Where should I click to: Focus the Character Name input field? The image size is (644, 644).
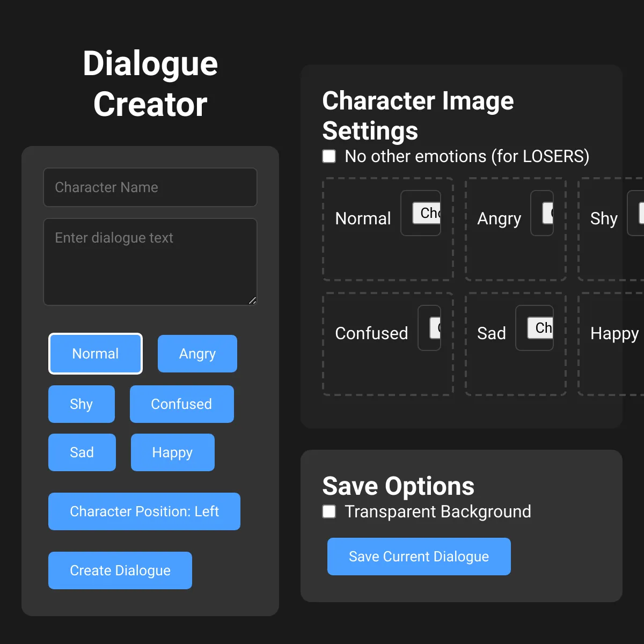pyautogui.click(x=150, y=187)
